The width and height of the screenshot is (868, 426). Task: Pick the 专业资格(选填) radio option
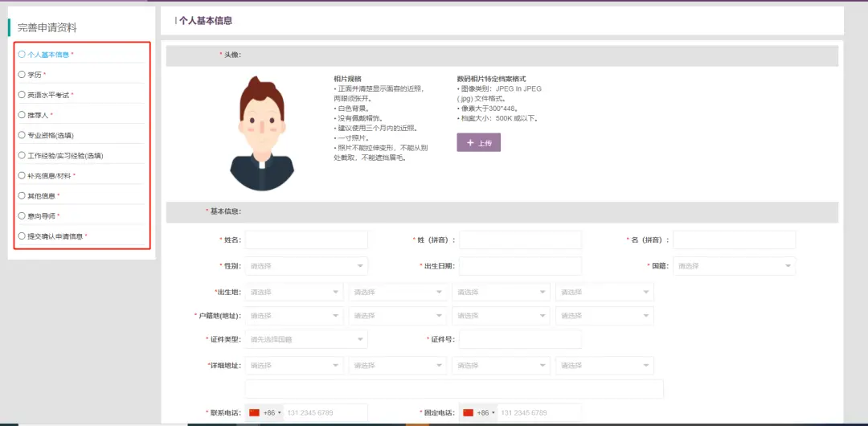(22, 135)
